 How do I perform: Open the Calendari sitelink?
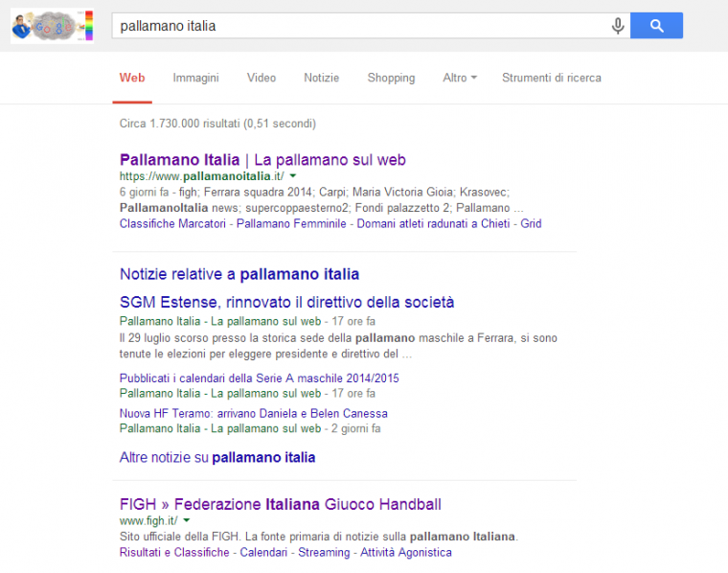(263, 553)
